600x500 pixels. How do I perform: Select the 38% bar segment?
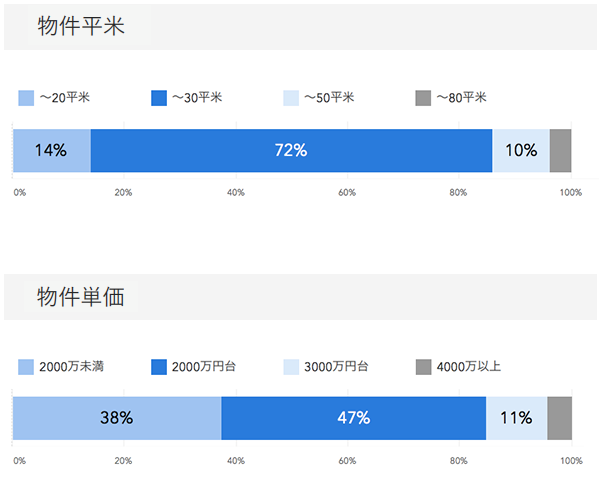[x=117, y=418]
